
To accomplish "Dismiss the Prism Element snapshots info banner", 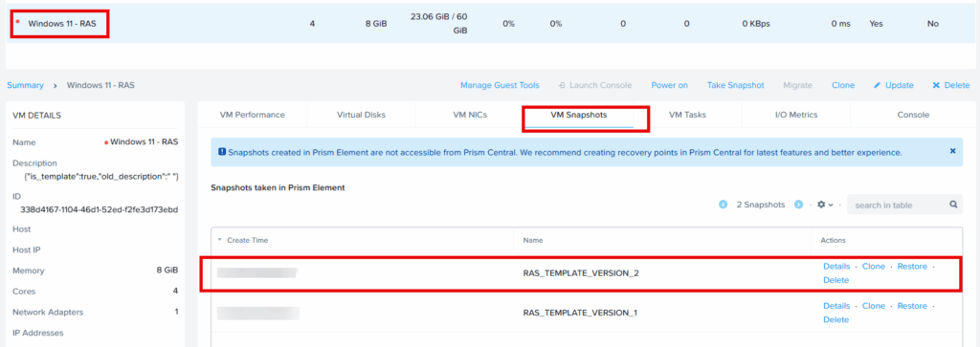I will pos(952,151).
